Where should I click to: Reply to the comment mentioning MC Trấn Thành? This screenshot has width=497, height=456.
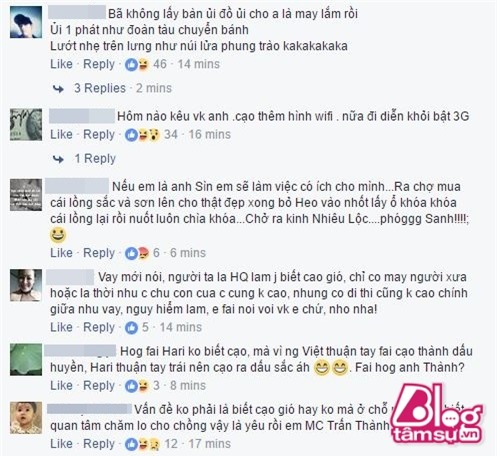99,444
